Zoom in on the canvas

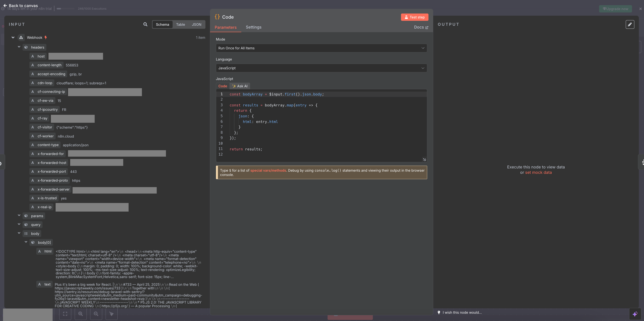(80, 314)
